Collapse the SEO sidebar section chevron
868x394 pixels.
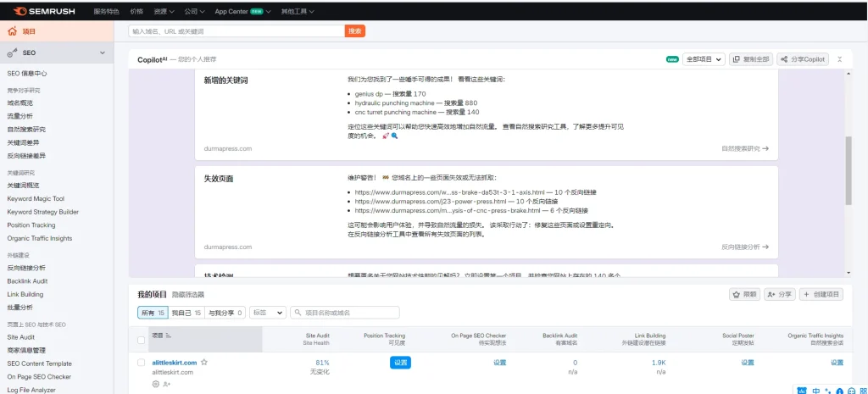[102, 53]
